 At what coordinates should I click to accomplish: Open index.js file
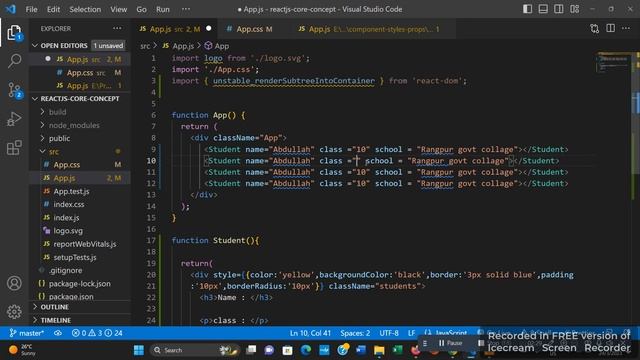[66, 218]
